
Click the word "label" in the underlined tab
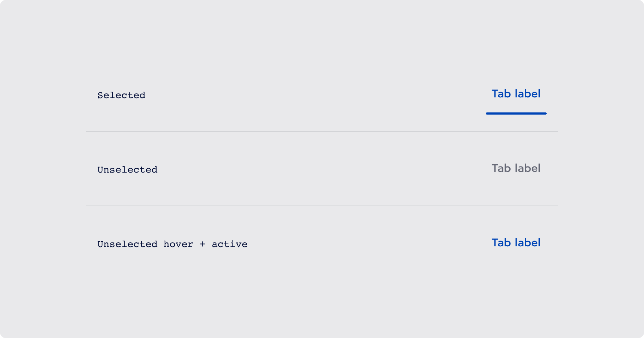point(527,94)
